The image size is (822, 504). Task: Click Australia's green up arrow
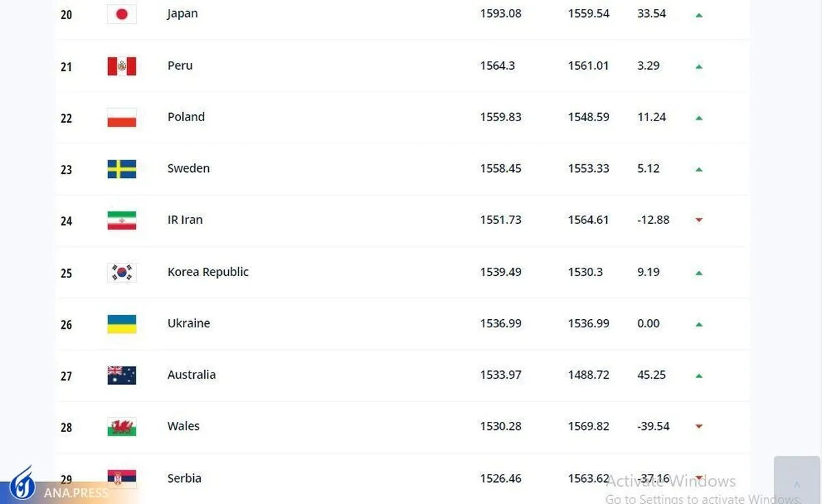699,375
